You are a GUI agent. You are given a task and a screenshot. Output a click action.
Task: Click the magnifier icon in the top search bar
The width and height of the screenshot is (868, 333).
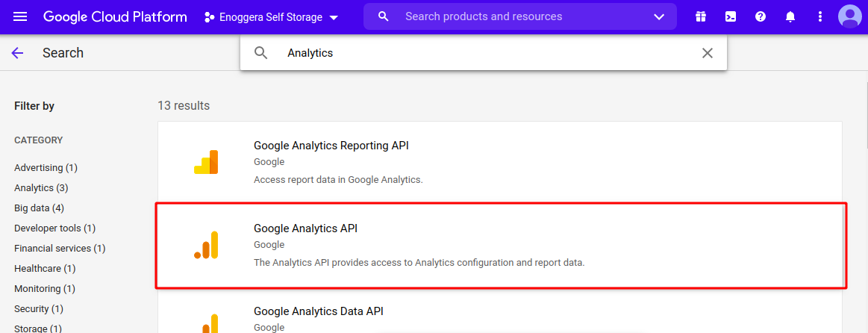[383, 16]
